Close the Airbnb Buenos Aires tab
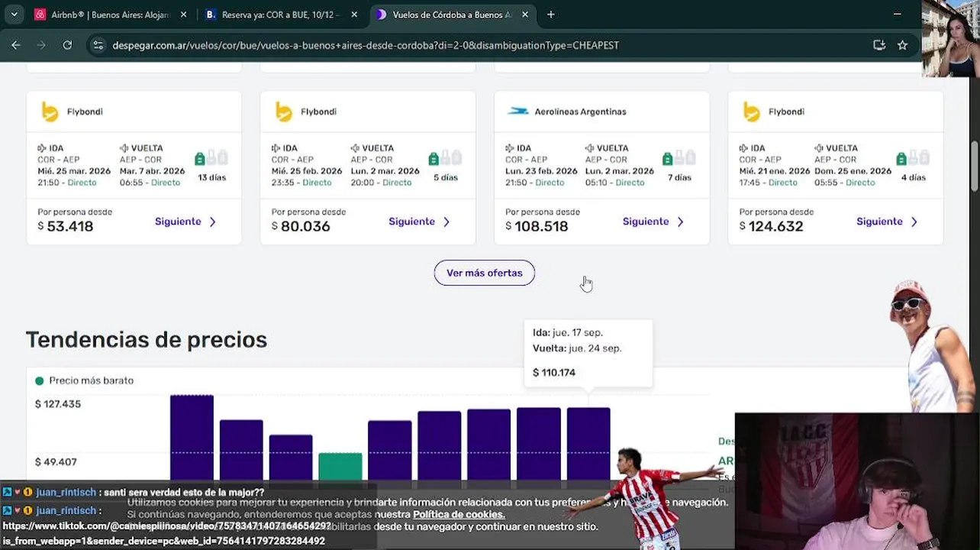Image resolution: width=980 pixels, height=550 pixels. click(x=183, y=15)
